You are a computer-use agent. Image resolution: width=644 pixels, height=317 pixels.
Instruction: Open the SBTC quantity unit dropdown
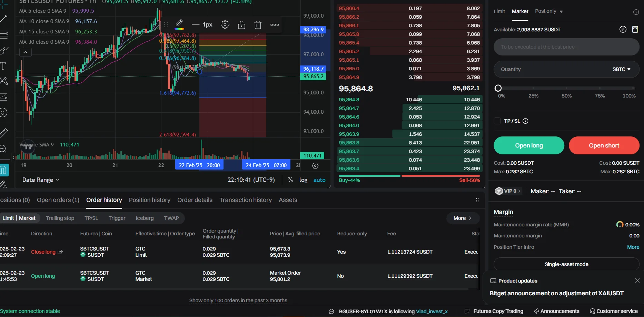click(x=622, y=69)
